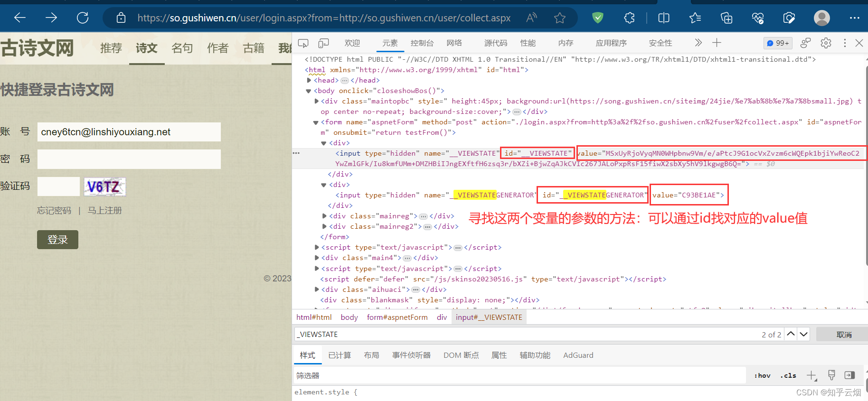Click the 登录 login button

57,240
